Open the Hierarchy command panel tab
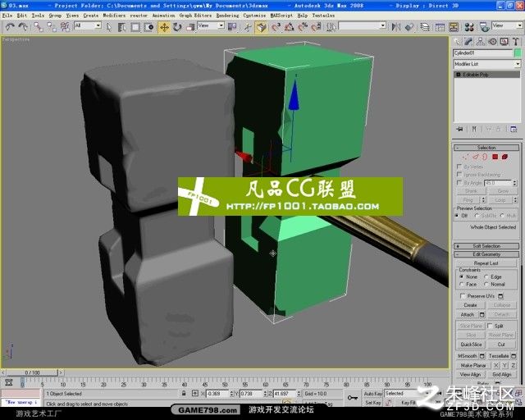This screenshot has width=525, height=420. pos(481,42)
